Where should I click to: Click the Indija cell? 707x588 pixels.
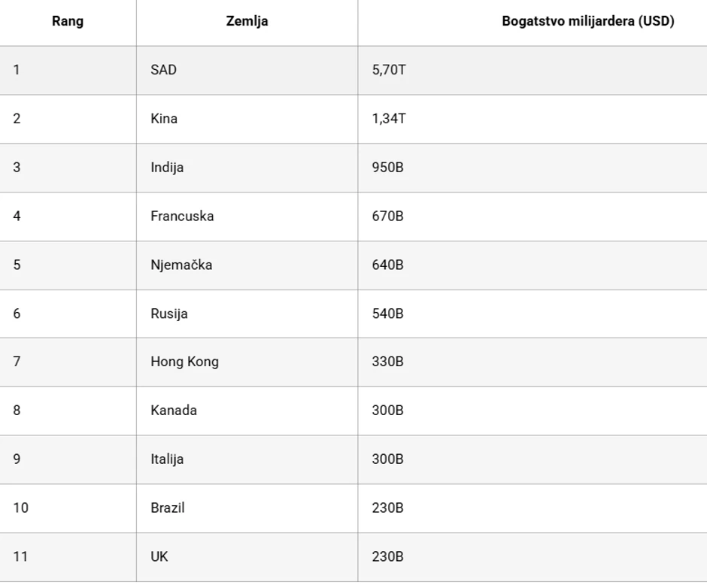pos(167,168)
